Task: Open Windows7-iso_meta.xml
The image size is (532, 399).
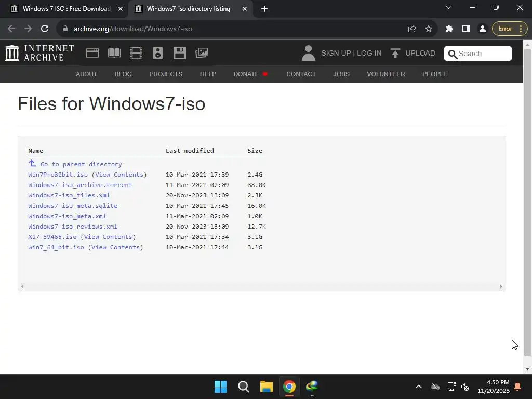Action: point(67,216)
